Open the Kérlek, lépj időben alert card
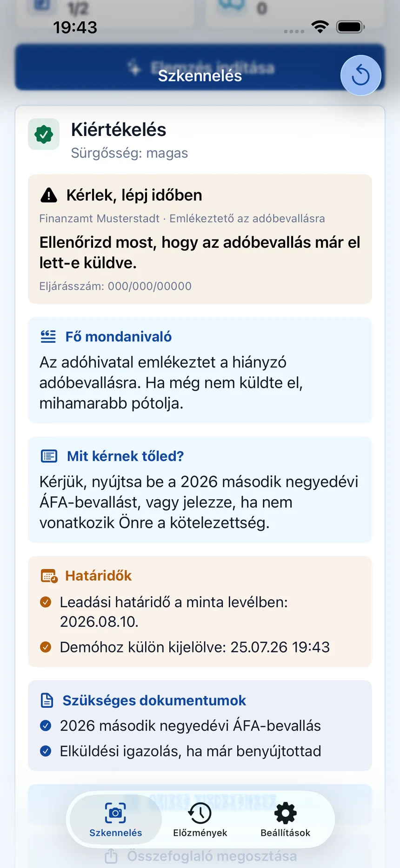Screen dimensions: 400x868 200,239
